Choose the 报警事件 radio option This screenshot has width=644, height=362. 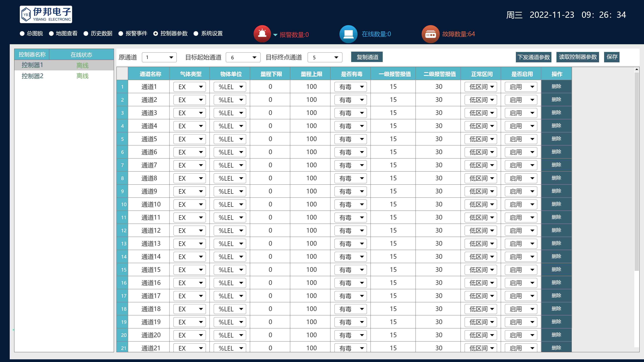[121, 34]
